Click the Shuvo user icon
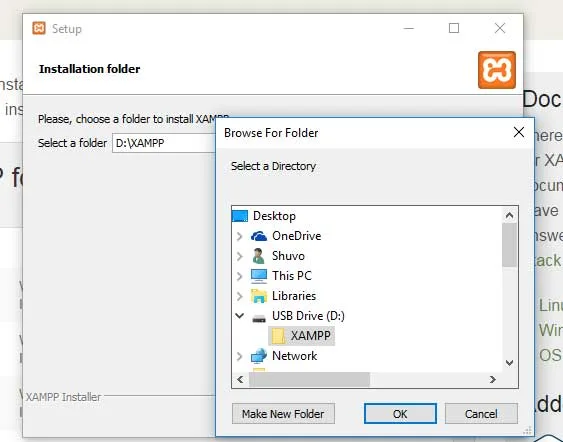 258,256
